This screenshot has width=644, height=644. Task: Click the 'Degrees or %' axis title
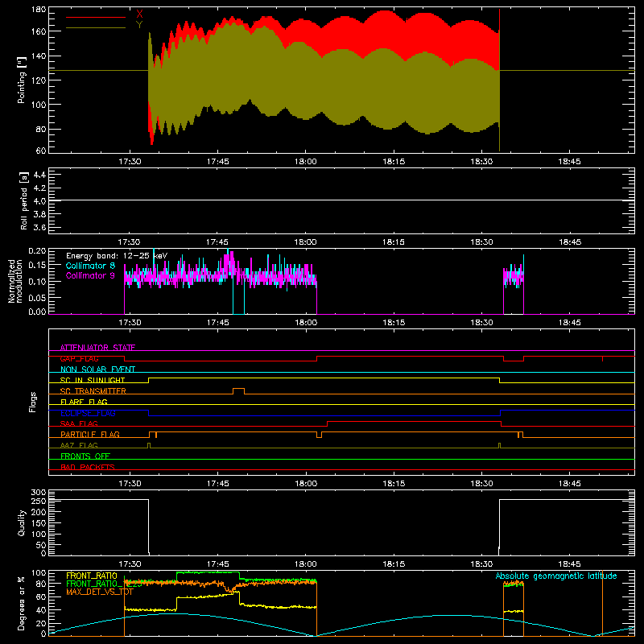click(22, 603)
